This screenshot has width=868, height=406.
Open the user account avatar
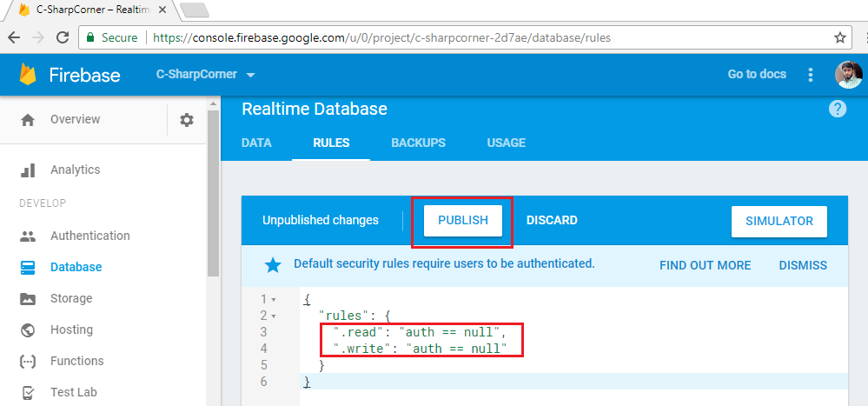tap(849, 74)
